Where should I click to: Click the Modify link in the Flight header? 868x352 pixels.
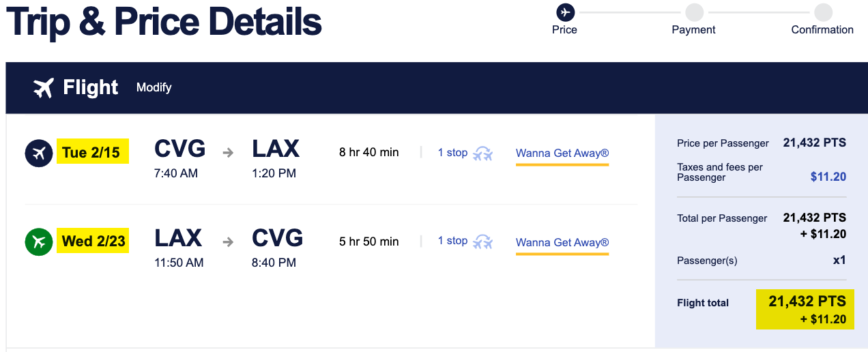154,87
